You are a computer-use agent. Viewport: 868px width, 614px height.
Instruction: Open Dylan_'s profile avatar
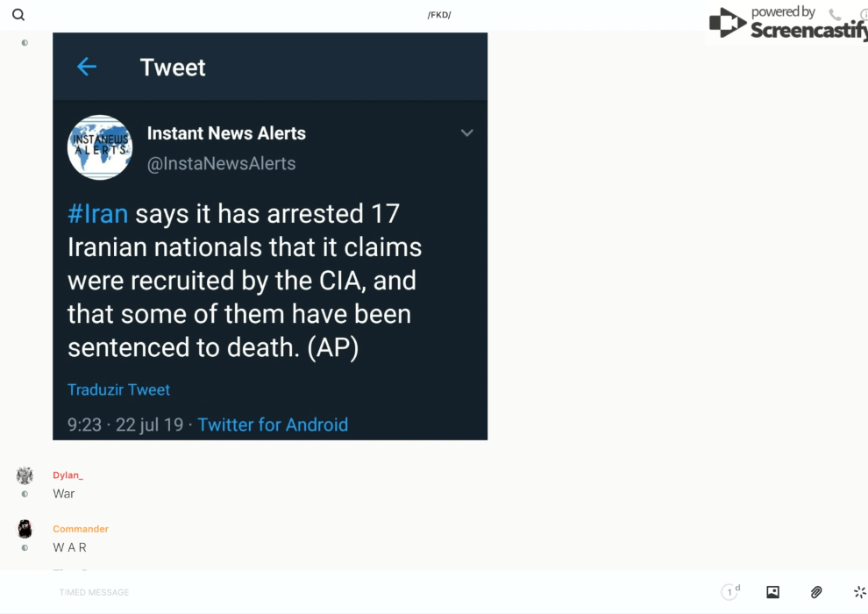click(x=25, y=475)
